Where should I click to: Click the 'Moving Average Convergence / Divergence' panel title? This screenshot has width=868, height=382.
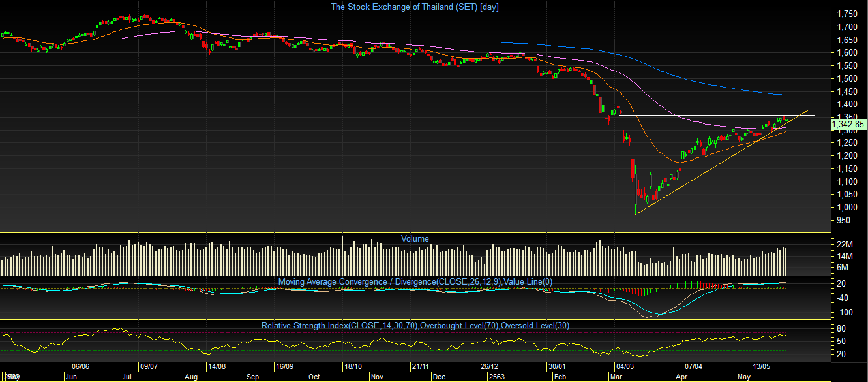(415, 281)
